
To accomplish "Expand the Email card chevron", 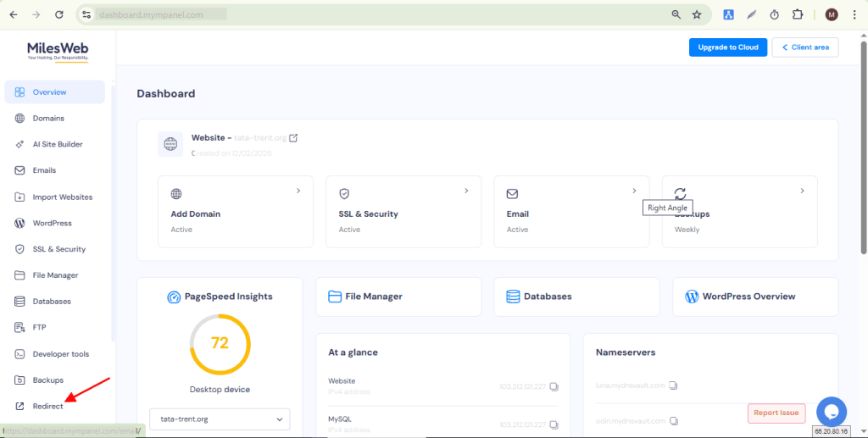I will click(x=634, y=191).
